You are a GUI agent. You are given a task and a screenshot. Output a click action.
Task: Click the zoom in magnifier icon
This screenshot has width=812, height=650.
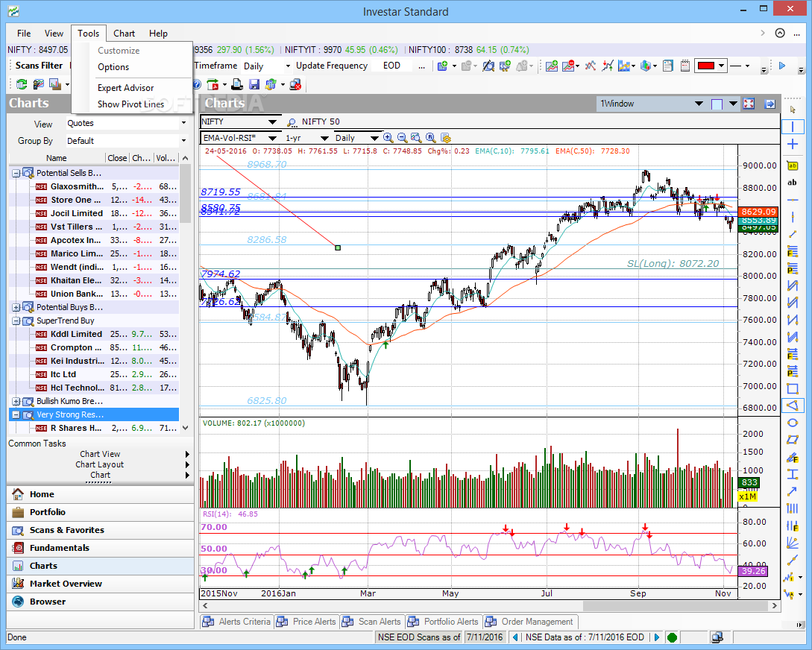tap(388, 138)
